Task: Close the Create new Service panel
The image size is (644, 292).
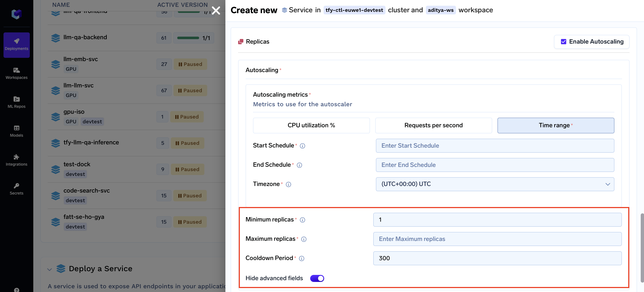Action: tap(216, 11)
